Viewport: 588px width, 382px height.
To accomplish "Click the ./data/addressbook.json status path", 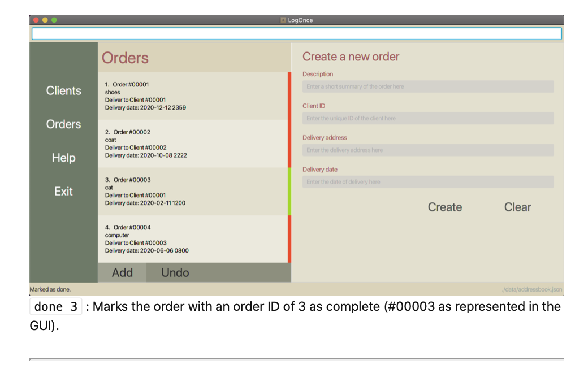I will [x=532, y=289].
